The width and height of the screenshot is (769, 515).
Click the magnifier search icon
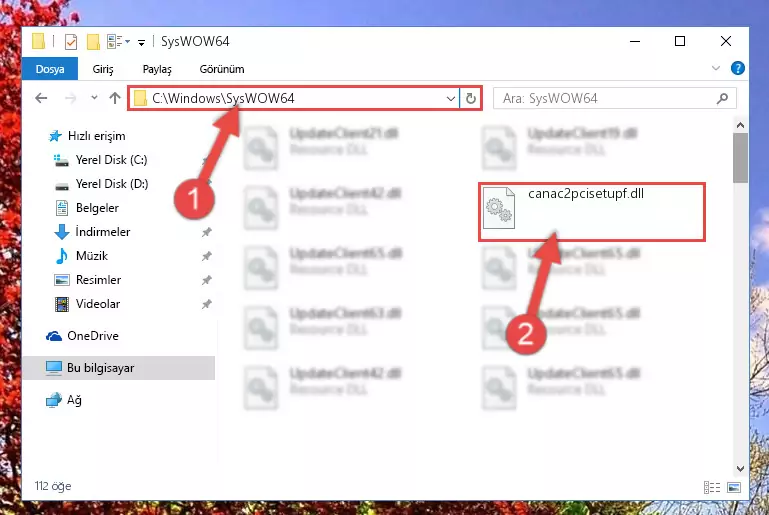point(722,99)
